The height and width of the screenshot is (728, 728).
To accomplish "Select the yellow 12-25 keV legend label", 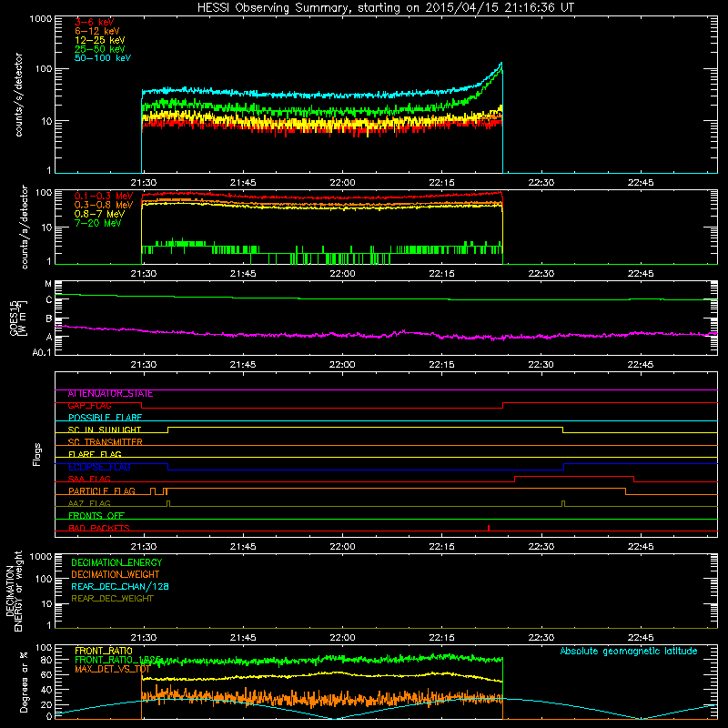I will click(100, 40).
